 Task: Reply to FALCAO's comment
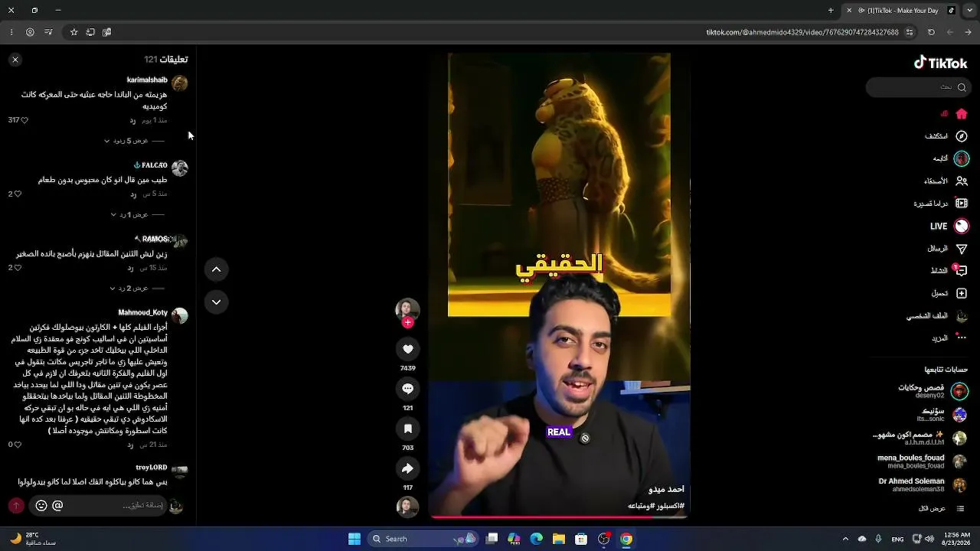[132, 194]
